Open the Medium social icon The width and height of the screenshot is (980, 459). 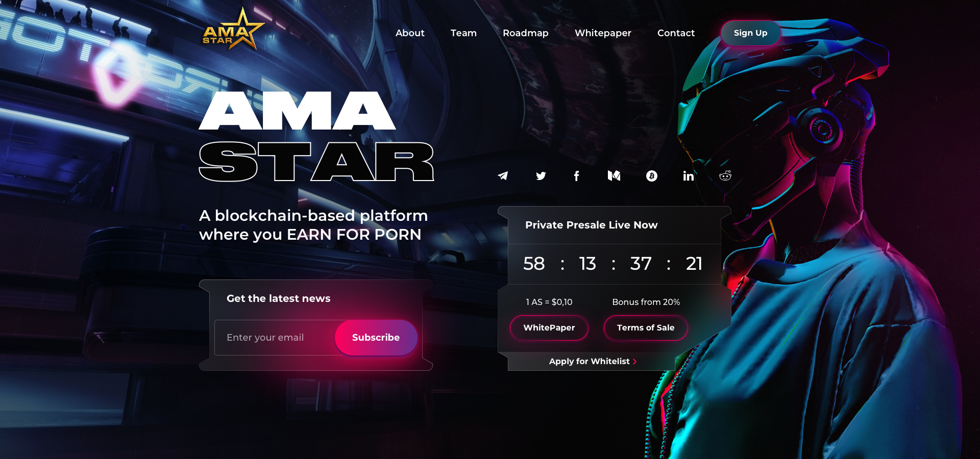614,176
